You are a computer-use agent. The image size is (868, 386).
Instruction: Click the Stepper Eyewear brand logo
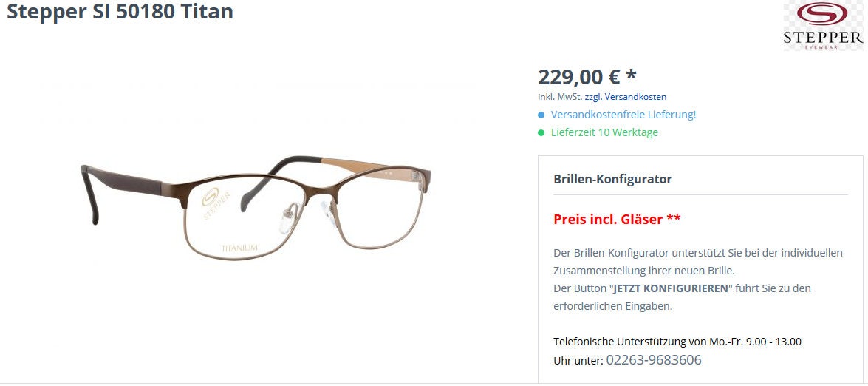pos(823,25)
